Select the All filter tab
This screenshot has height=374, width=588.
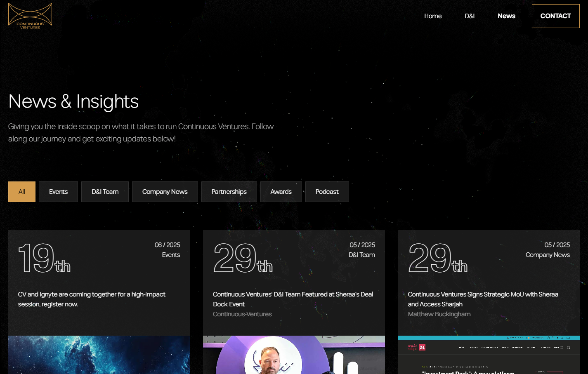pyautogui.click(x=22, y=192)
